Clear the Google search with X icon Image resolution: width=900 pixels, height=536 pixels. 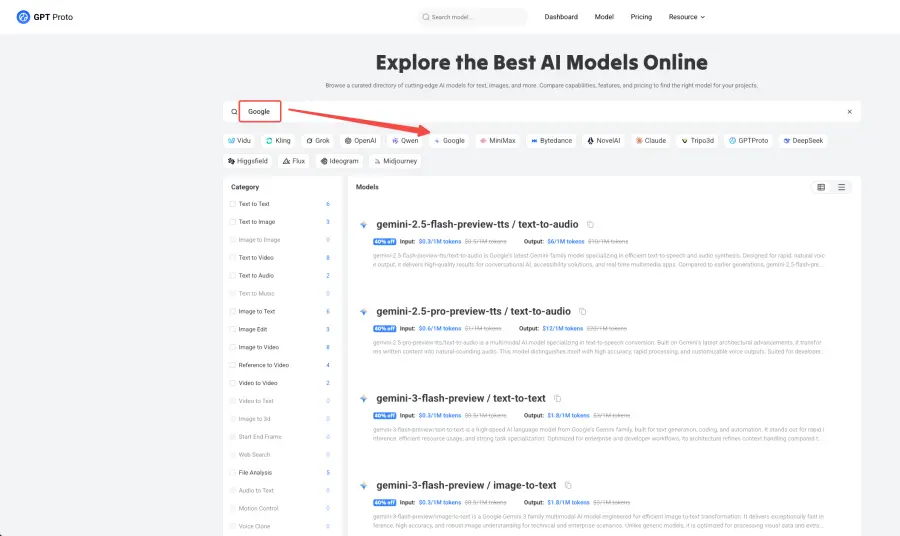849,112
